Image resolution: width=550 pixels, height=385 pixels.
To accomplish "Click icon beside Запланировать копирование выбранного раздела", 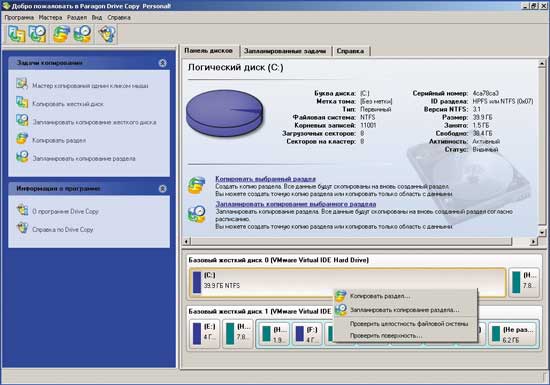I will (x=196, y=214).
